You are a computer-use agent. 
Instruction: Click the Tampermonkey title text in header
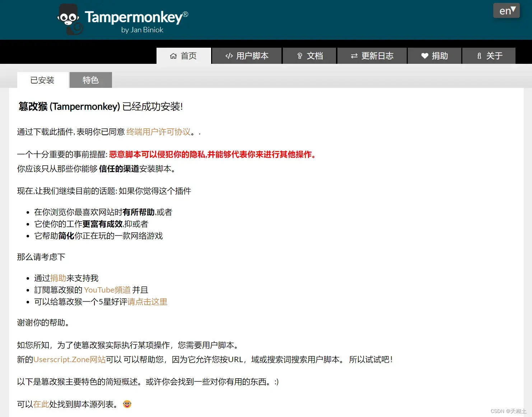[136, 17]
